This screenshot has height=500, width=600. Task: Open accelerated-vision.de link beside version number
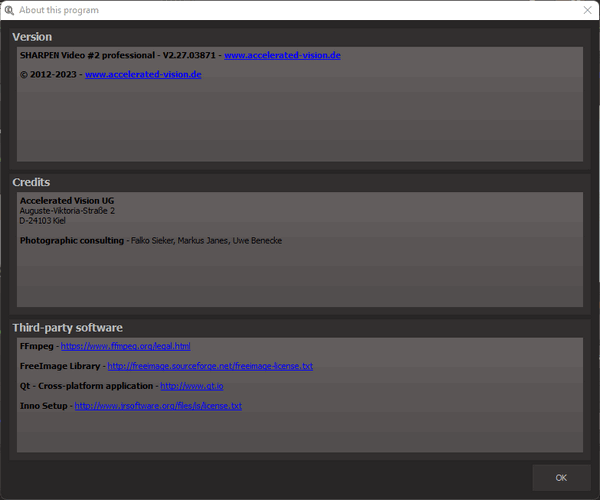(282, 55)
